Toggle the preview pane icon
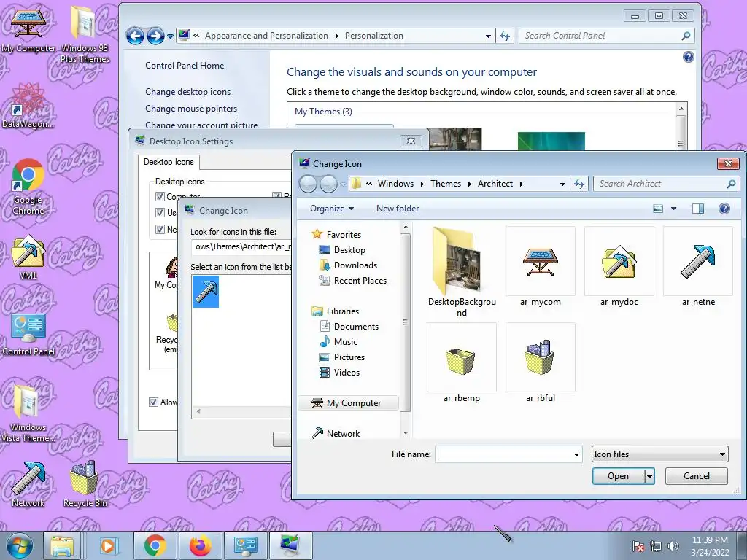The height and width of the screenshot is (560, 747). pyautogui.click(x=698, y=209)
